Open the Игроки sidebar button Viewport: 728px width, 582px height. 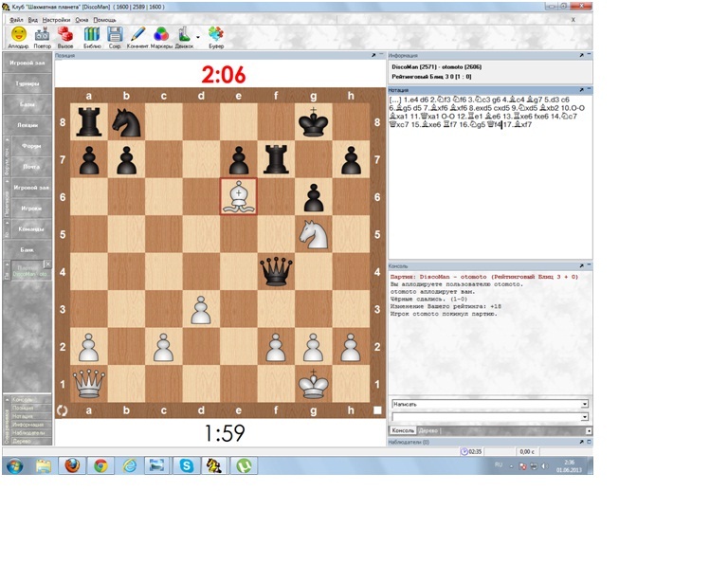coord(31,209)
